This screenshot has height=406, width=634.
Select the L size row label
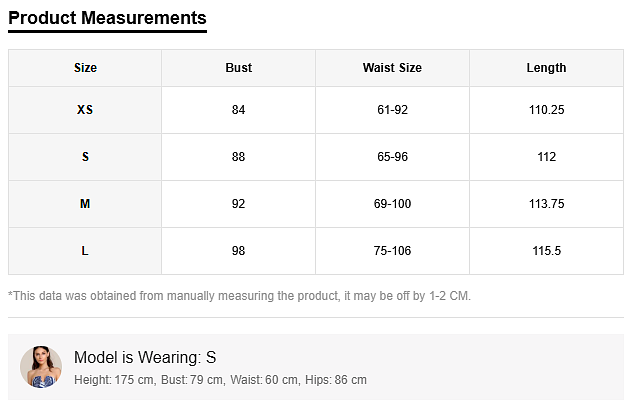[85, 251]
